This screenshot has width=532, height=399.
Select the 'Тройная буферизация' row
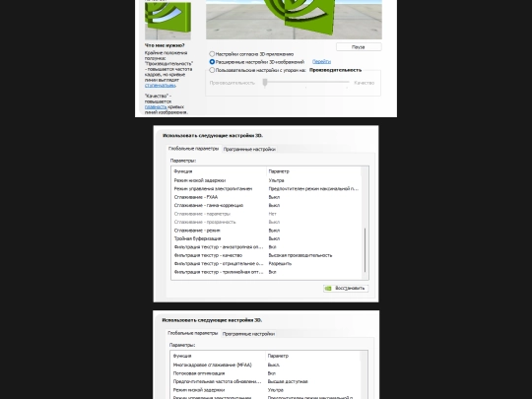(266, 238)
